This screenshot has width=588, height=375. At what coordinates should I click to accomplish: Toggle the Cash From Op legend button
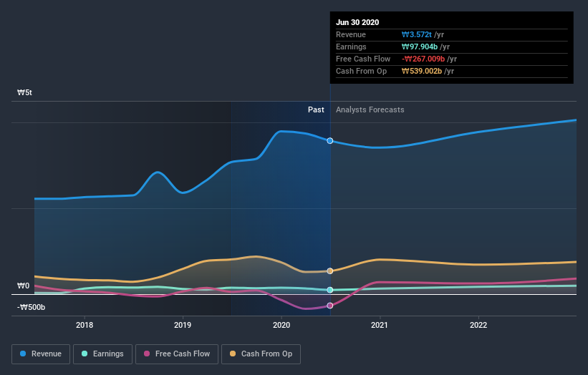click(261, 354)
